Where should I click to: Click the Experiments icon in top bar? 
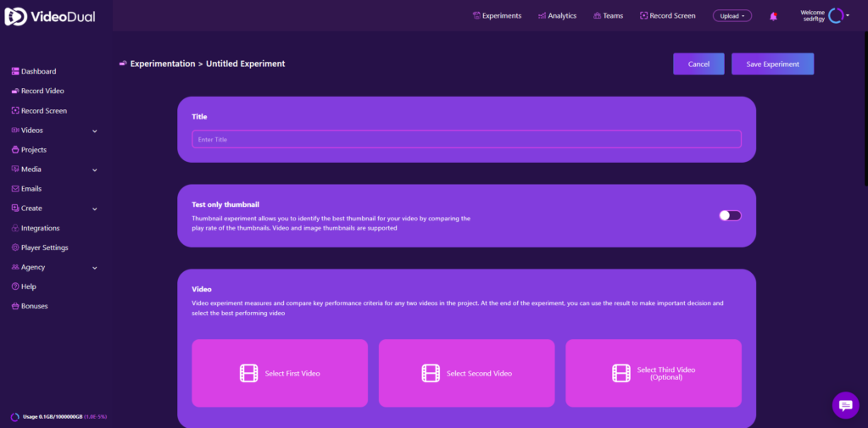point(476,15)
